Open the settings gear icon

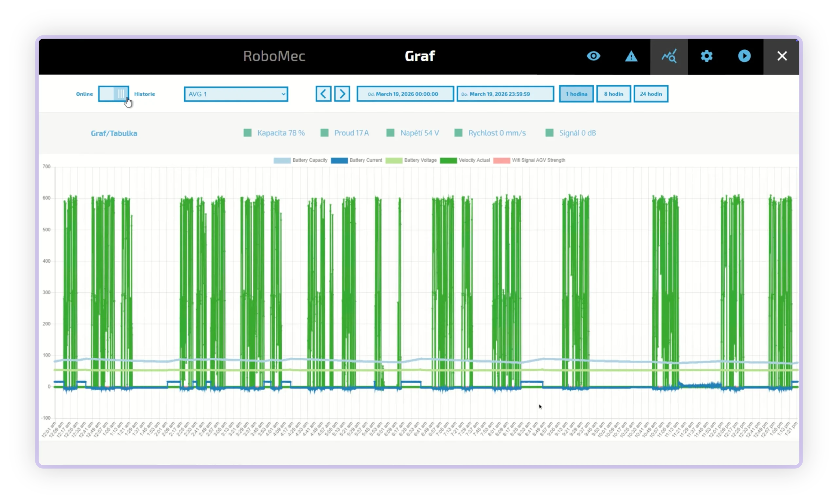706,56
